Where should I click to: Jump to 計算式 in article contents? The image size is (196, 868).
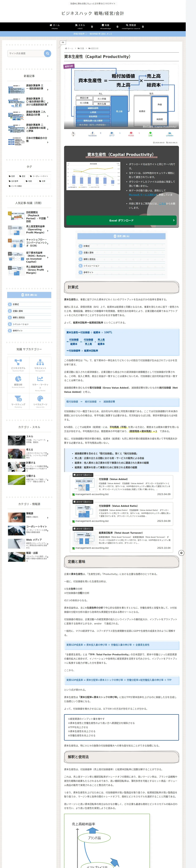pos(87,246)
